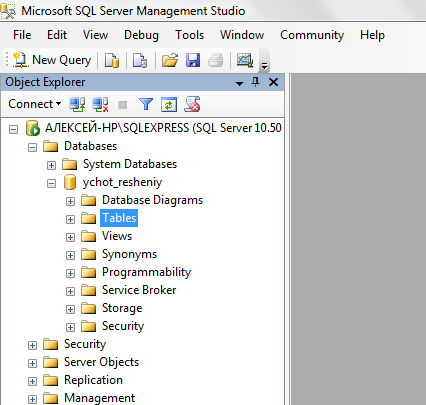
Task: Select the Service Broker tree item
Action: [x=139, y=290]
